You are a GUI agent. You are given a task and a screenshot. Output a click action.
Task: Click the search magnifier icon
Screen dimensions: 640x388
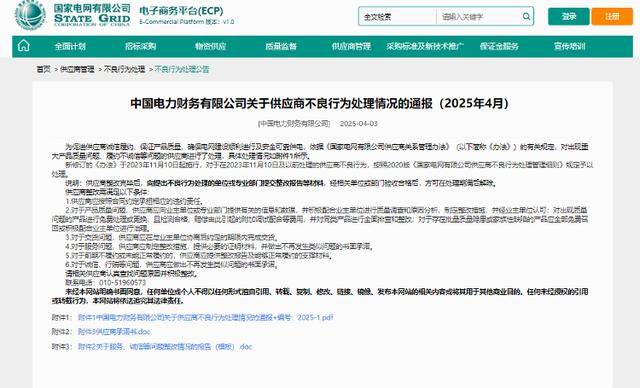pyautogui.click(x=526, y=16)
